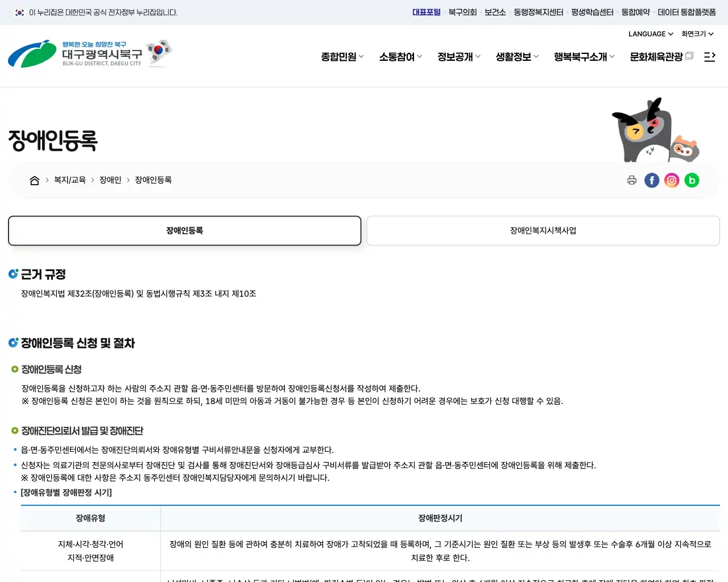Click the 장애유형 table column header

pyautogui.click(x=90, y=518)
